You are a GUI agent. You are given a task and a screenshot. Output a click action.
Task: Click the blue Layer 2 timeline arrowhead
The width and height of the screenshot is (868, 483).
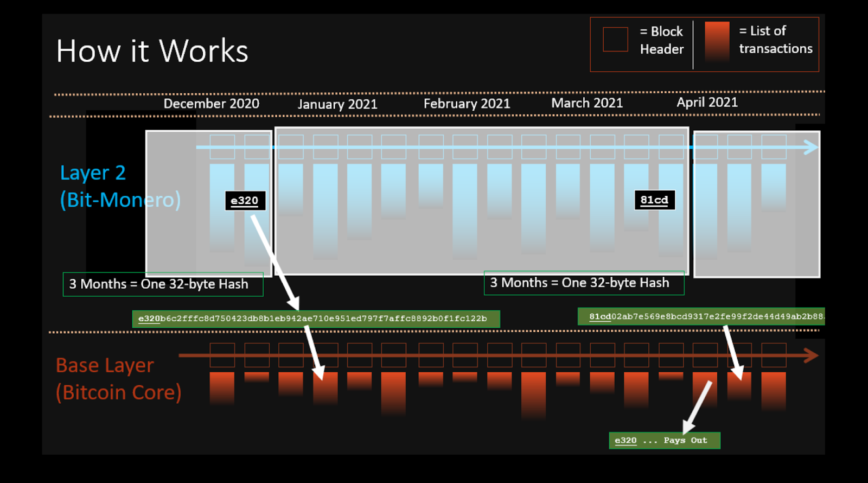click(810, 147)
